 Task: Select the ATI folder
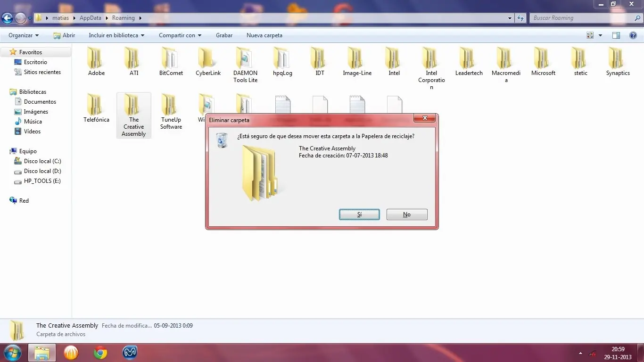[x=134, y=61]
